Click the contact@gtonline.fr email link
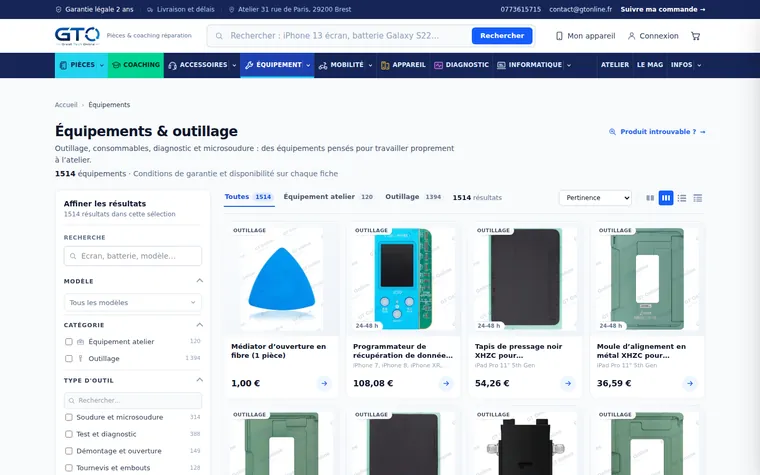Image resolution: width=760 pixels, height=475 pixels. click(x=580, y=9)
